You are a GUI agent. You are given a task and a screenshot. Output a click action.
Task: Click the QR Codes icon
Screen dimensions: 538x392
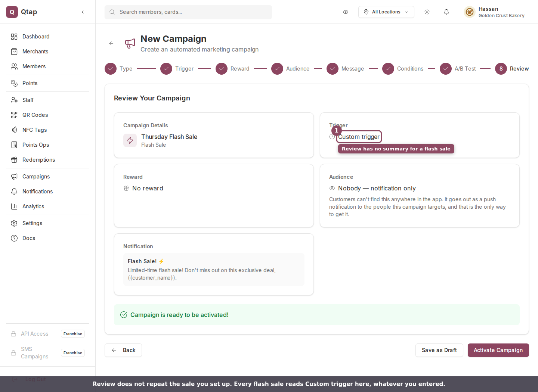(14, 115)
